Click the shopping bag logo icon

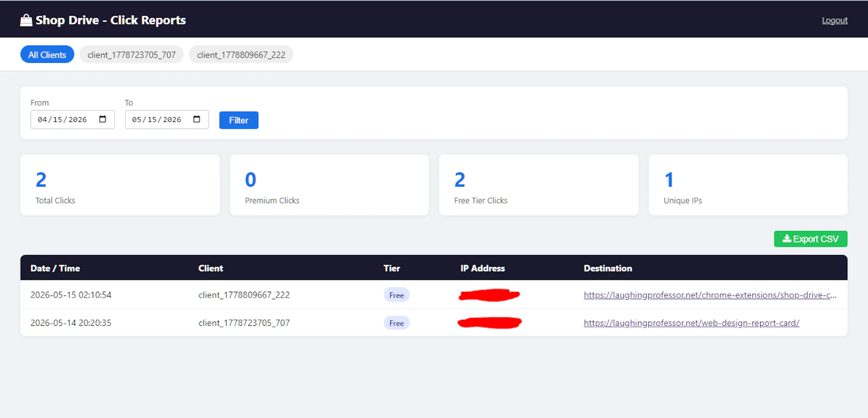26,20
